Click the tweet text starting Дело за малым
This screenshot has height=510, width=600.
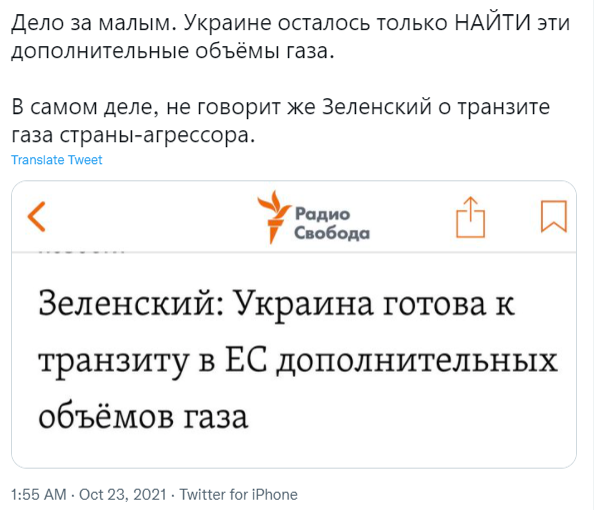290,37
